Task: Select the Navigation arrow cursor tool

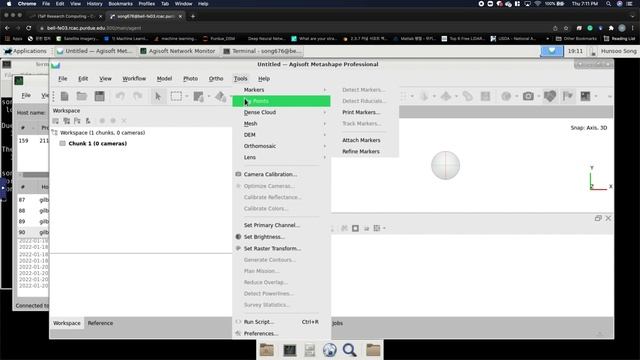Action: (x=158, y=96)
